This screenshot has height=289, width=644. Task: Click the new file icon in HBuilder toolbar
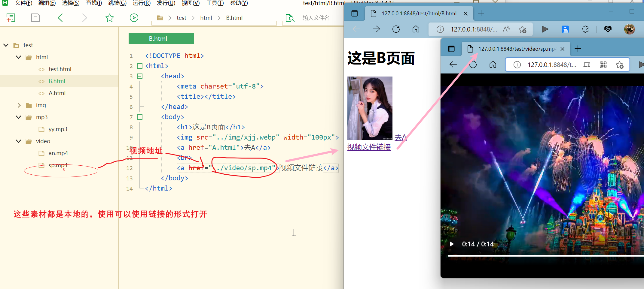(11, 18)
